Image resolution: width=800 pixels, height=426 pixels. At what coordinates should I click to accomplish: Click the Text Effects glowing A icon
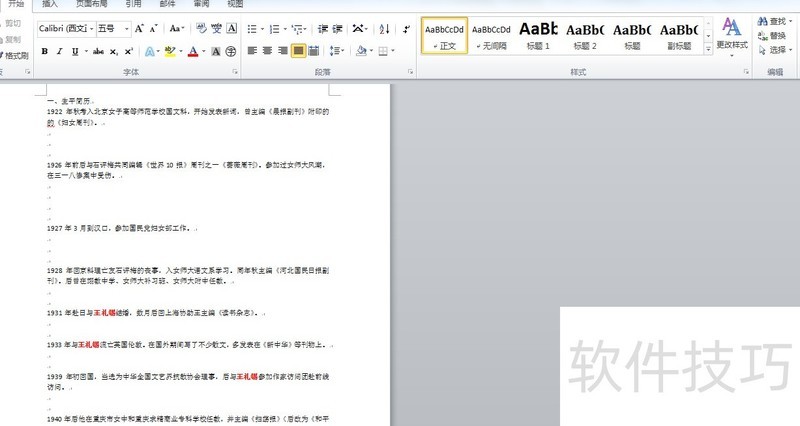149,52
